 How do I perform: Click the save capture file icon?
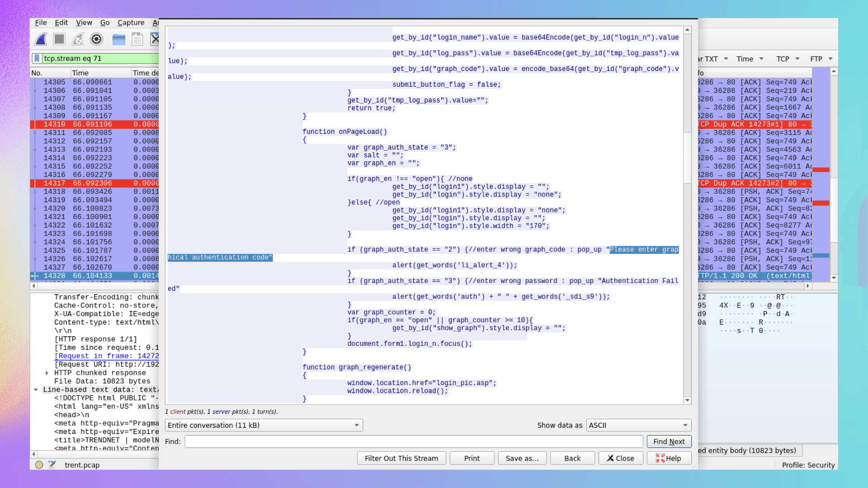137,39
